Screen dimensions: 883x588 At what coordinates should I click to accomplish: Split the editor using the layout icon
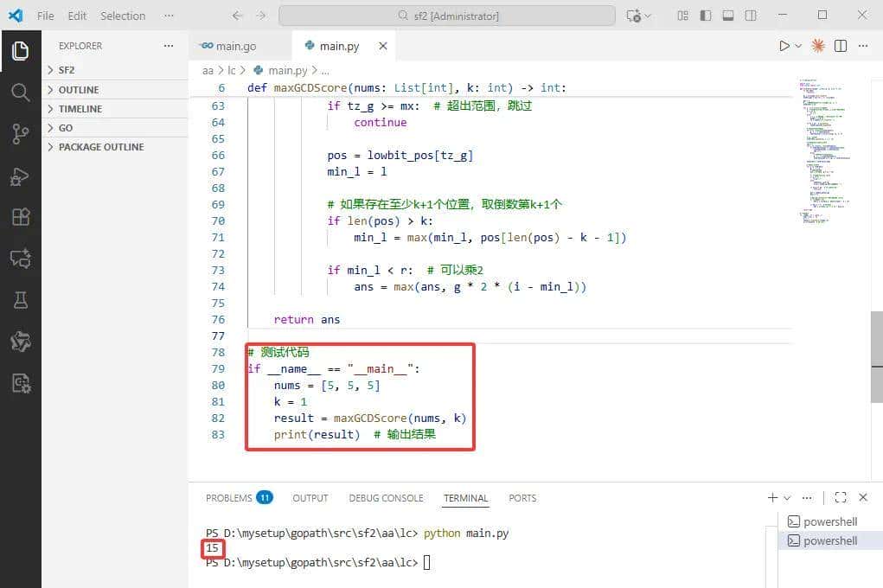point(840,45)
